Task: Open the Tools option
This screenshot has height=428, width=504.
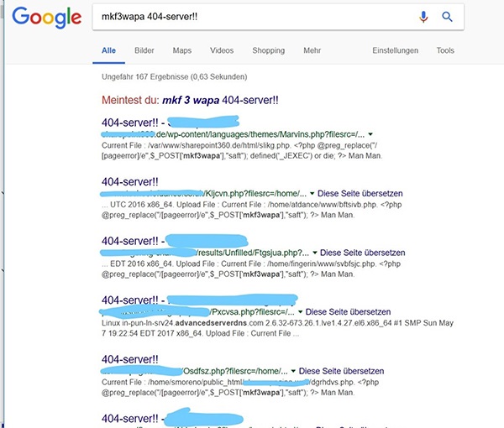Action: tap(445, 50)
